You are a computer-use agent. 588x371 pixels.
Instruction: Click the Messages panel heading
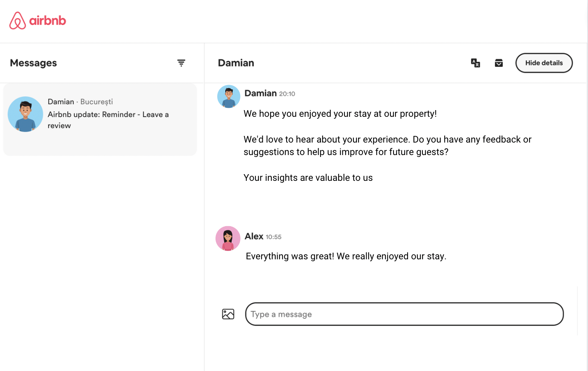point(34,63)
